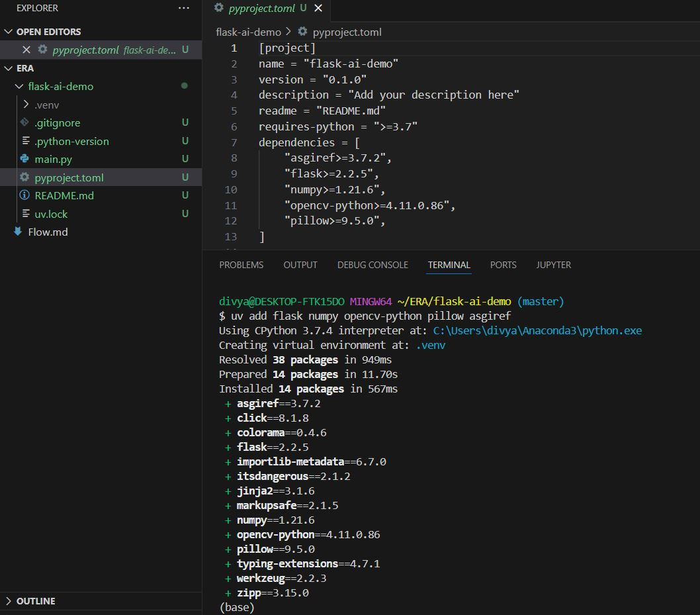700x615 pixels.
Task: Click the gear icon beside pyproject.toml file
Action: 25,177
